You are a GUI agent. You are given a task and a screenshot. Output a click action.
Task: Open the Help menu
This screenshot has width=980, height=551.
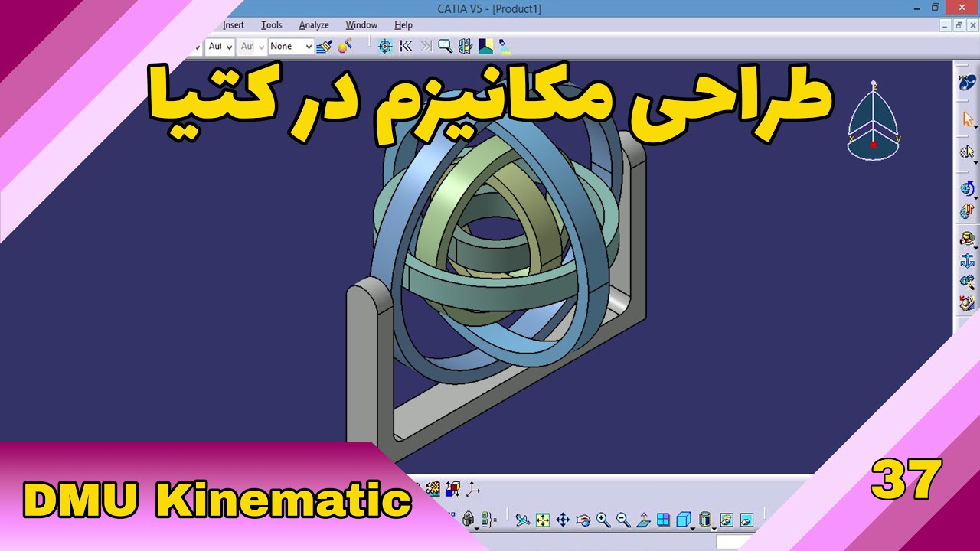[403, 25]
